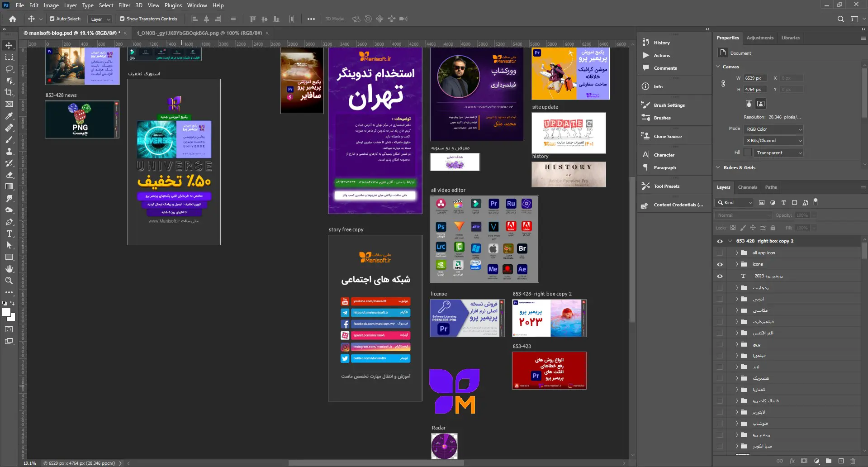Switch to the Adjustments tab
The image size is (868, 467).
760,38
